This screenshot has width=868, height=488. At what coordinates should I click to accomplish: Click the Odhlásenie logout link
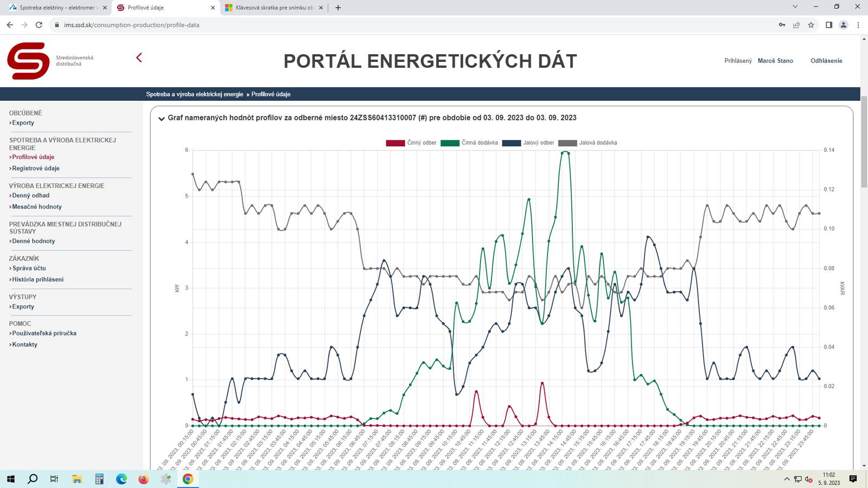pos(826,61)
